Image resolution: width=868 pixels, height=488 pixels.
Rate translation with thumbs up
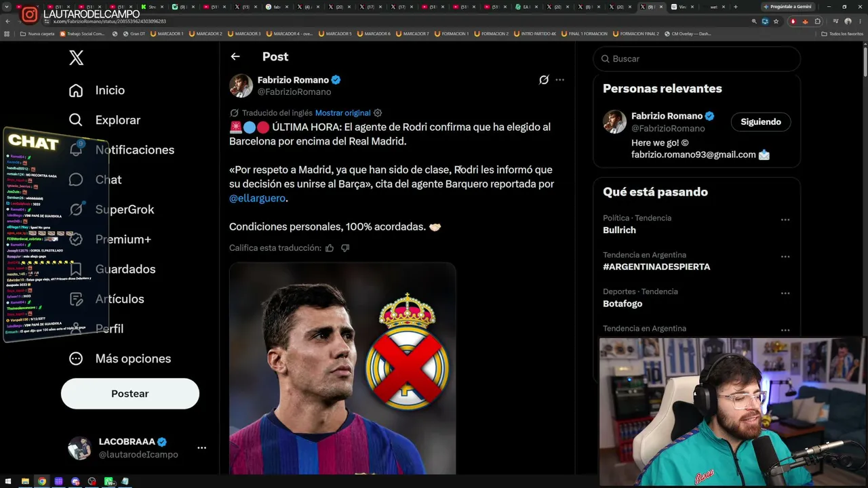pos(330,248)
